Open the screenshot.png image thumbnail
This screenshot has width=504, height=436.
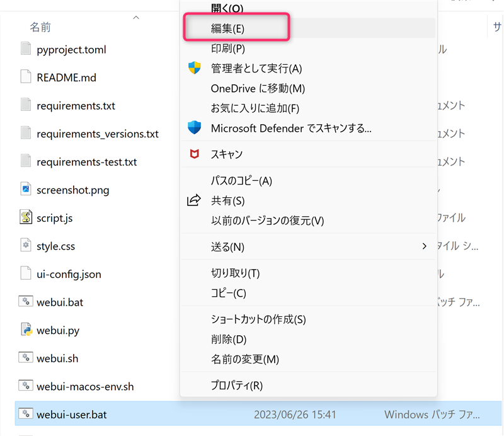pyautogui.click(x=25, y=190)
